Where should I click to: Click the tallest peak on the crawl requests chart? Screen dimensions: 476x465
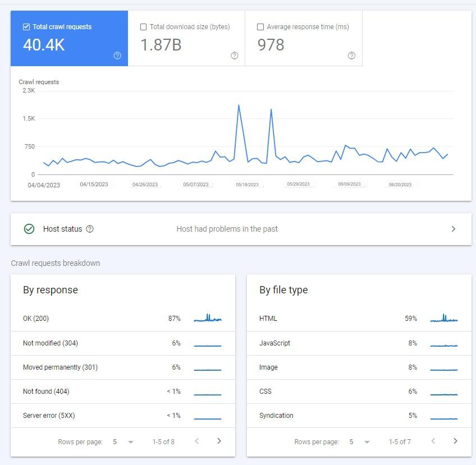point(240,106)
